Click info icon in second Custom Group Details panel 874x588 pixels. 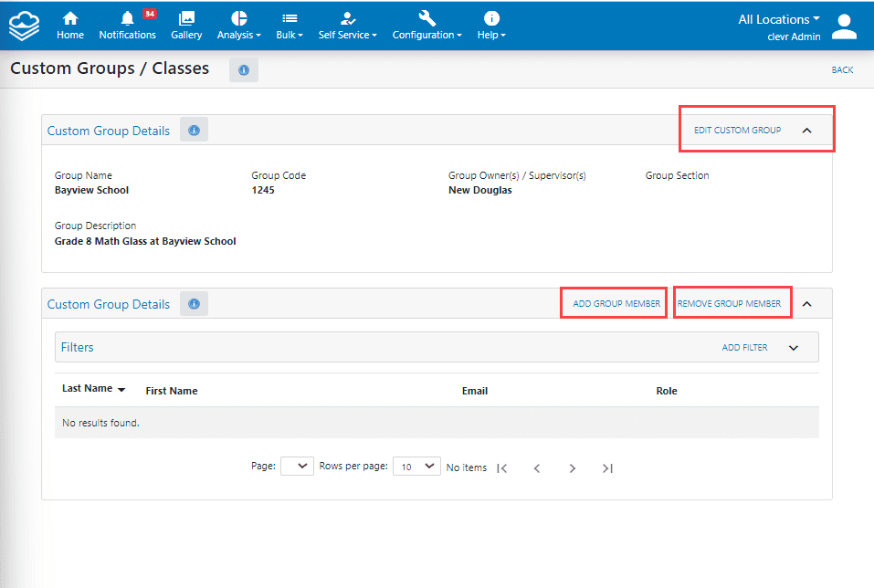tap(194, 304)
